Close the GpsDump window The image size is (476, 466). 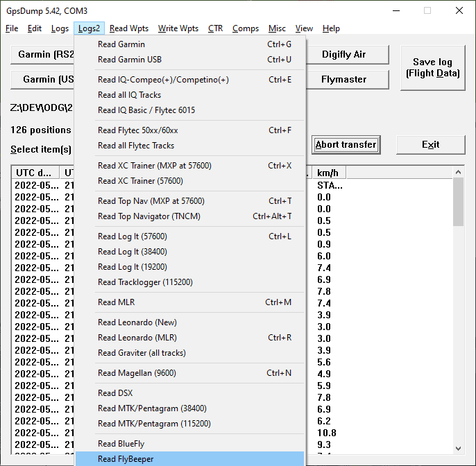coord(459,10)
